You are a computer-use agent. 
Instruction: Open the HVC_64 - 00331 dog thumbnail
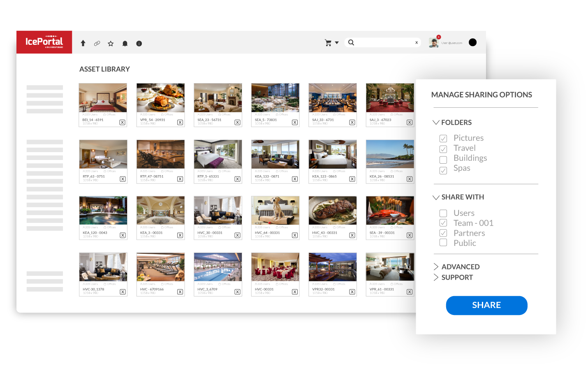[x=275, y=211]
